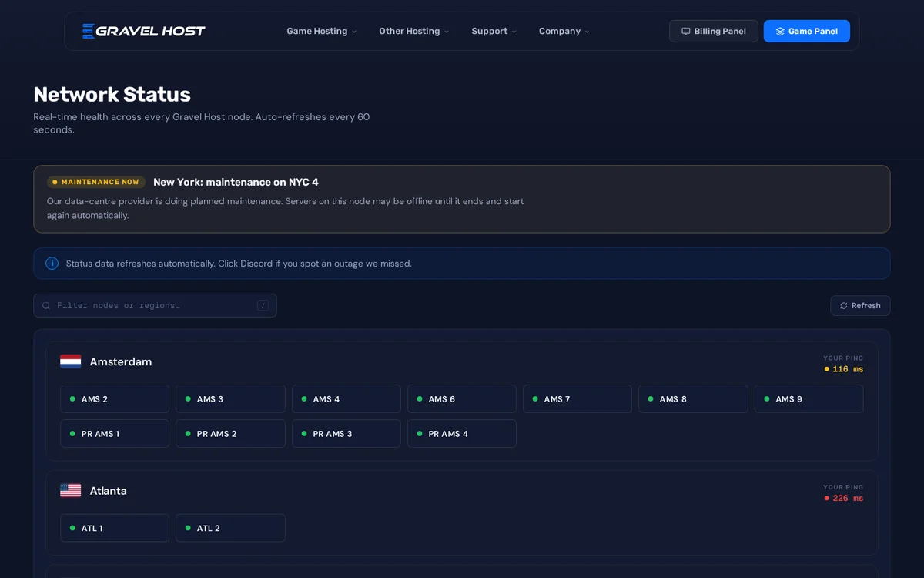924x578 pixels.
Task: Expand the Game Hosting dropdown chevron
Action: 354,32
